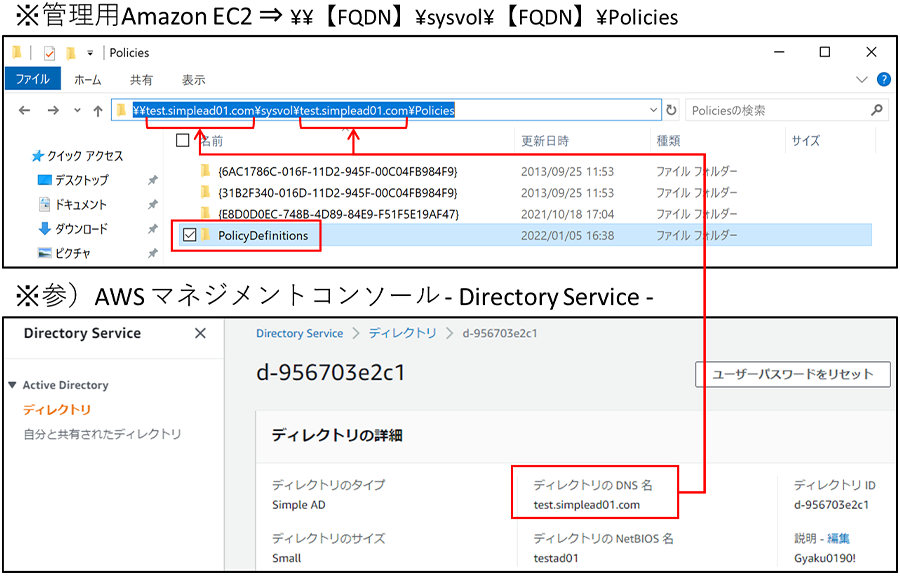Click the Directory Service breadcrumb link
900x577 pixels.
[300, 334]
